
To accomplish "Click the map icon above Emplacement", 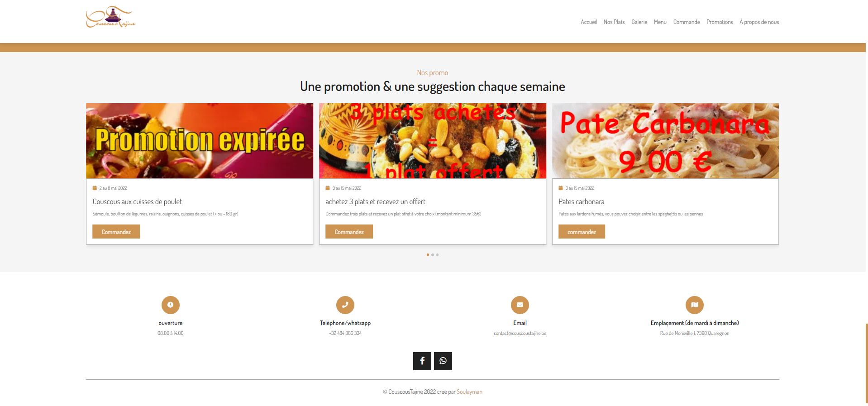I will point(694,305).
